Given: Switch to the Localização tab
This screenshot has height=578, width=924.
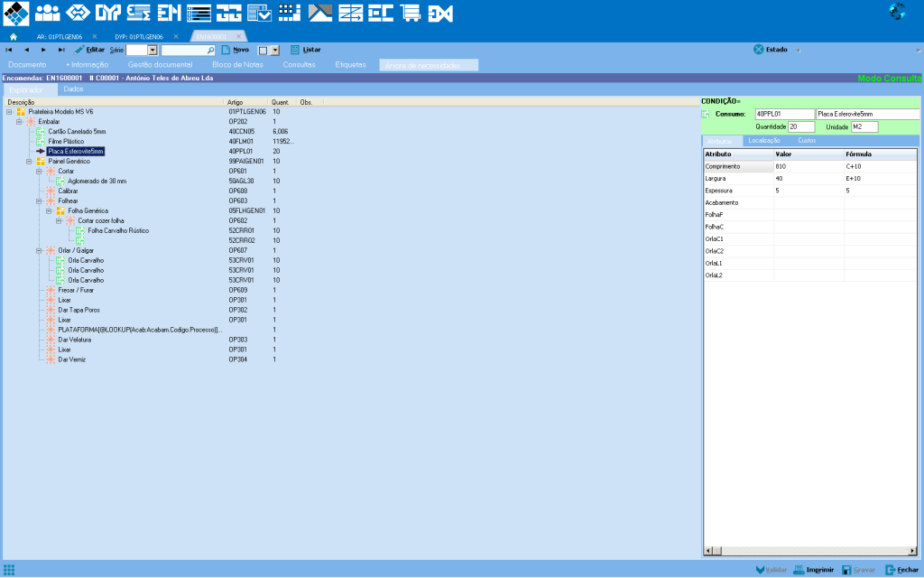Looking at the screenshot, I should pos(764,141).
